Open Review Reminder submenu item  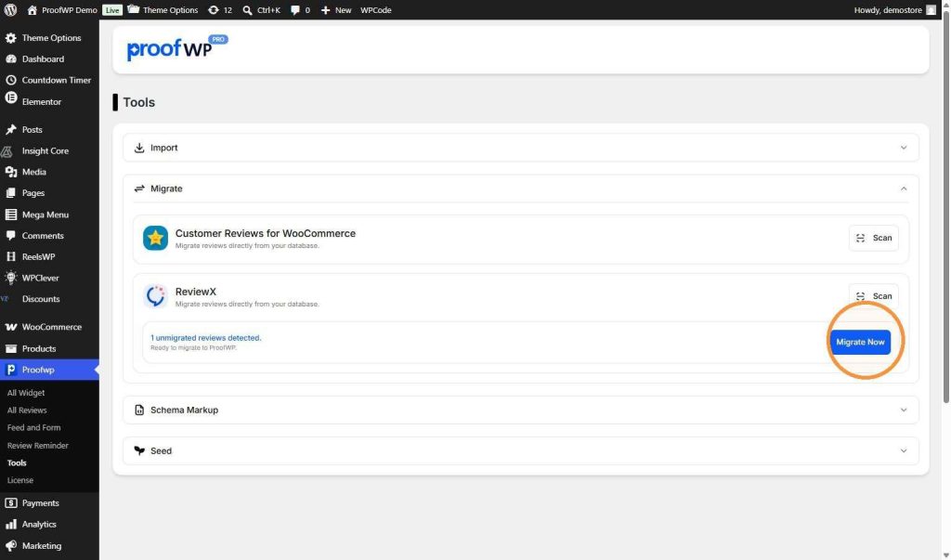click(x=37, y=446)
